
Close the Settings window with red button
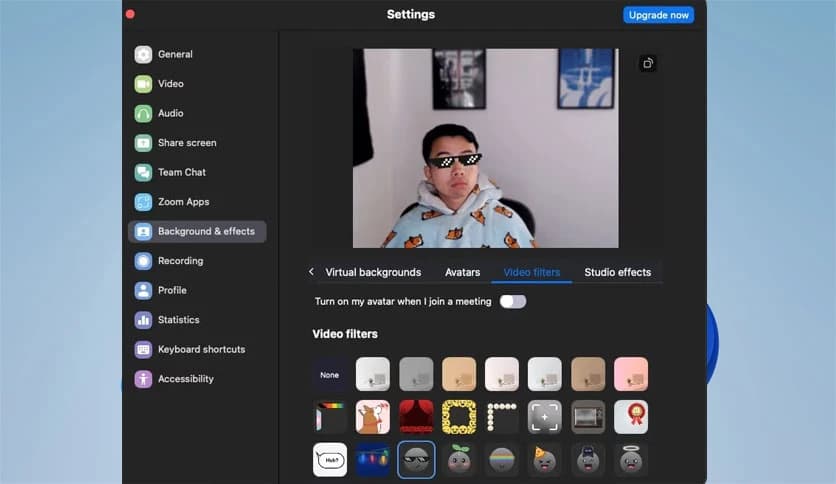[x=130, y=14]
